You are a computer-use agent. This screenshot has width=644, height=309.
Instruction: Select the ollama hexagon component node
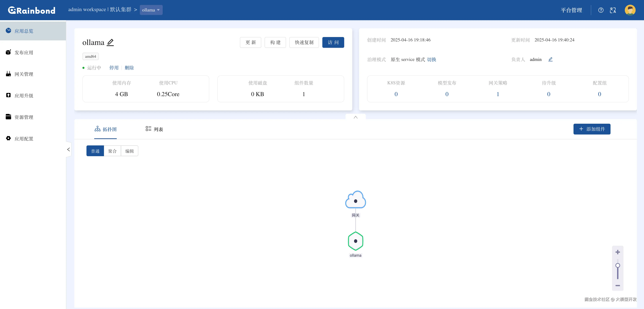(x=355, y=241)
